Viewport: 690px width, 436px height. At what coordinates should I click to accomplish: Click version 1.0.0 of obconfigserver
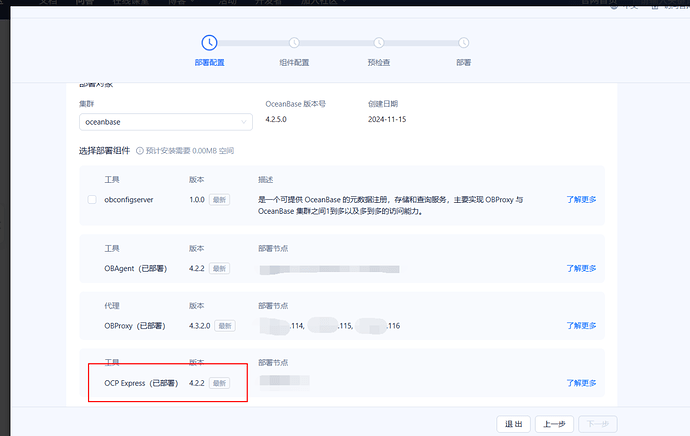pyautogui.click(x=197, y=200)
